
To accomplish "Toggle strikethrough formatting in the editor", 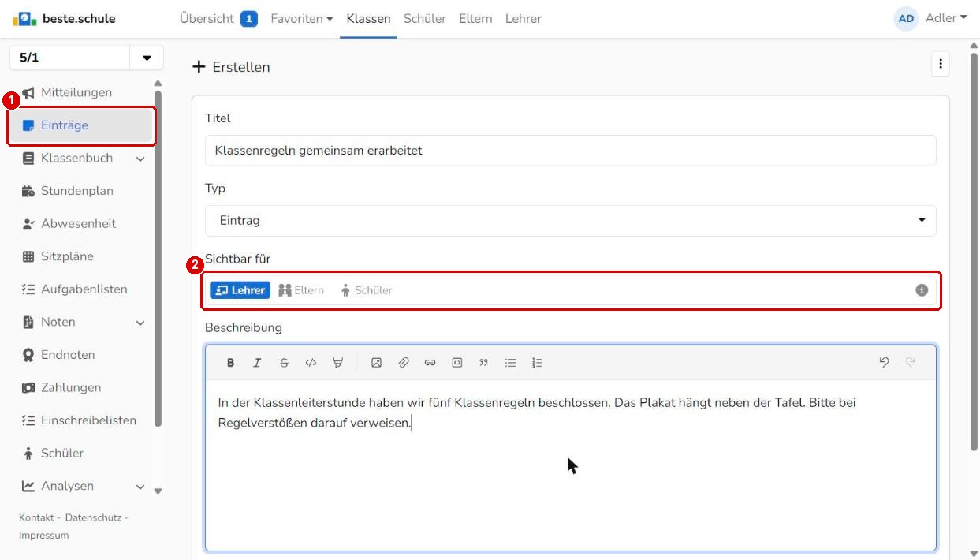I will [284, 363].
